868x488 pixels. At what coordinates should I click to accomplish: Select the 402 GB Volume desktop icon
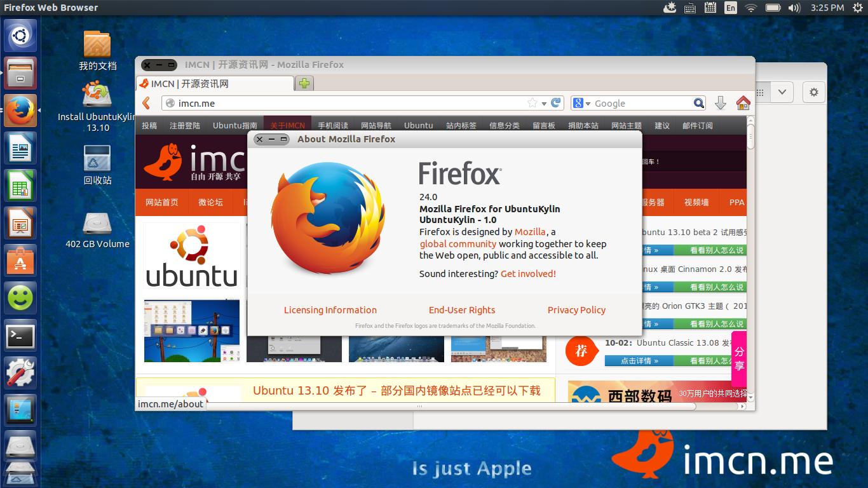(97, 230)
